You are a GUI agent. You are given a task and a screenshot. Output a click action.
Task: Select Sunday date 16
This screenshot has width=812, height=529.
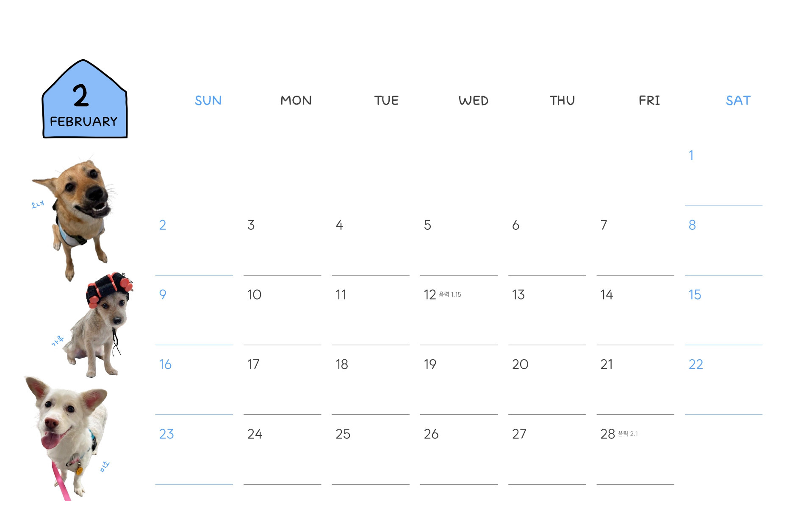point(165,364)
